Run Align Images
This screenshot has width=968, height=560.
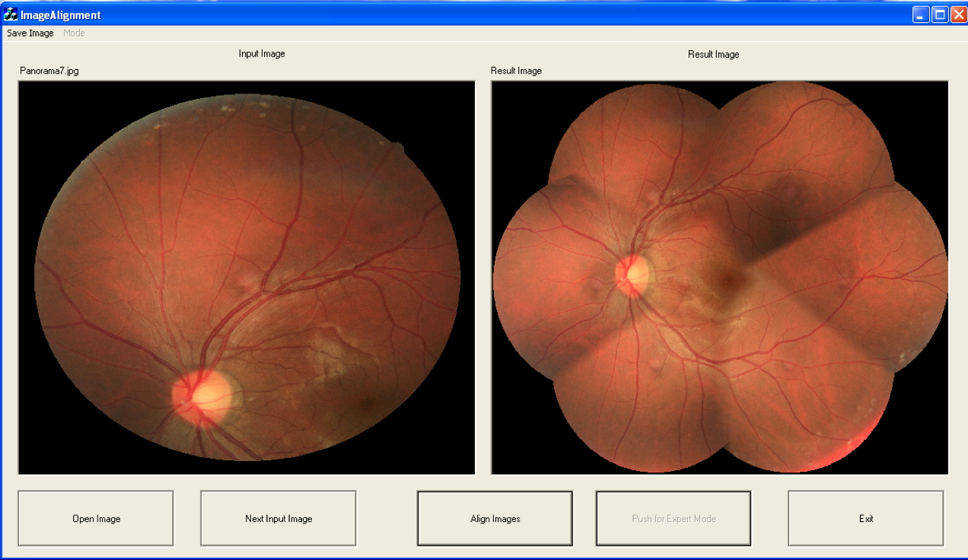pos(495,518)
